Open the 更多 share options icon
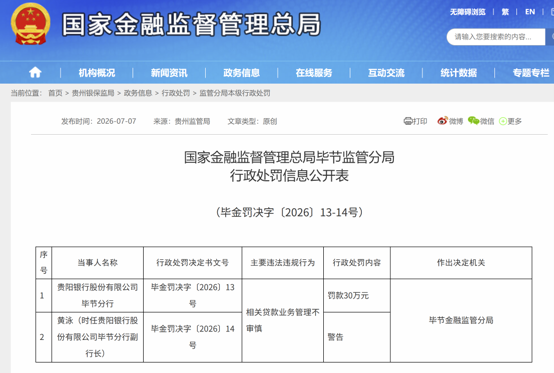The height and width of the screenshot is (373, 554). 502,122
